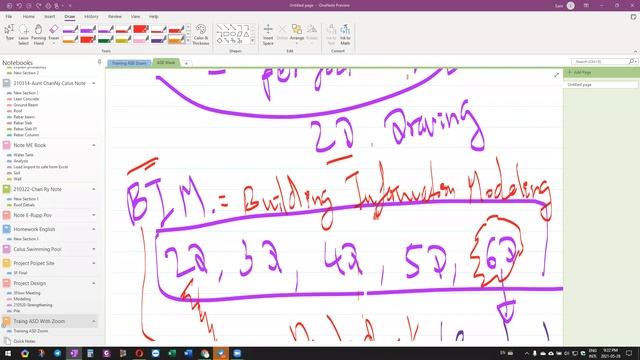Open the Windows Start menu
Image resolution: width=640 pixels, height=360 pixels.
pyautogui.click(x=8, y=353)
